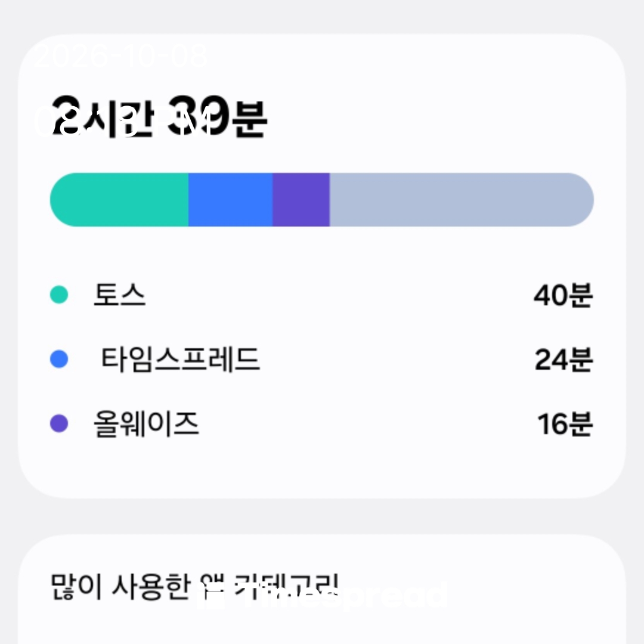644x644 pixels.
Task: Select the teal 토스 segment of usage bar
Action: pyautogui.click(x=119, y=200)
